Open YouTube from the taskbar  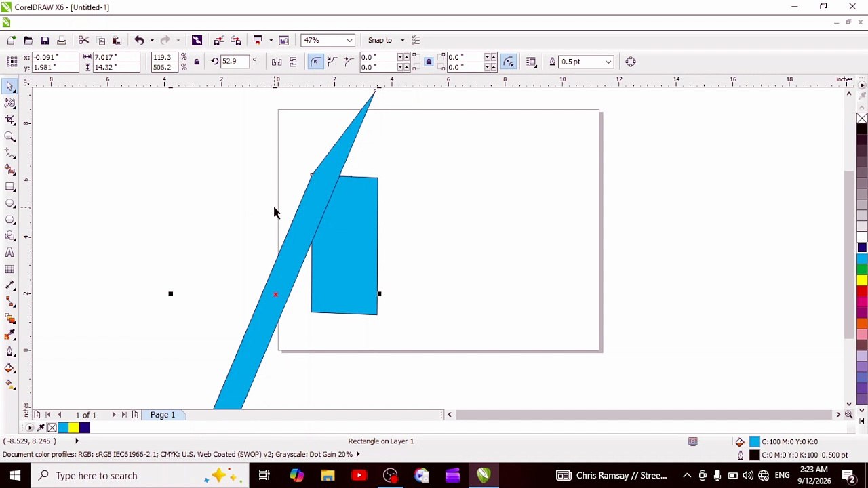tap(359, 475)
